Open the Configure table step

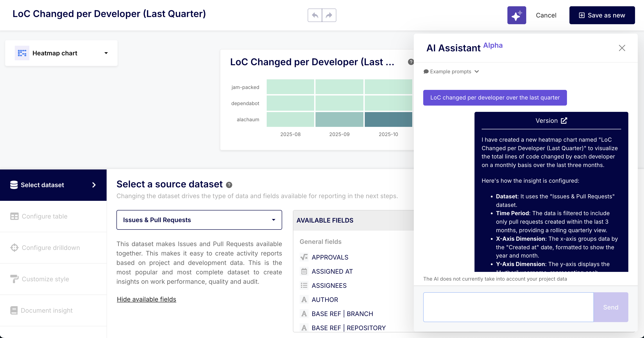click(x=45, y=216)
